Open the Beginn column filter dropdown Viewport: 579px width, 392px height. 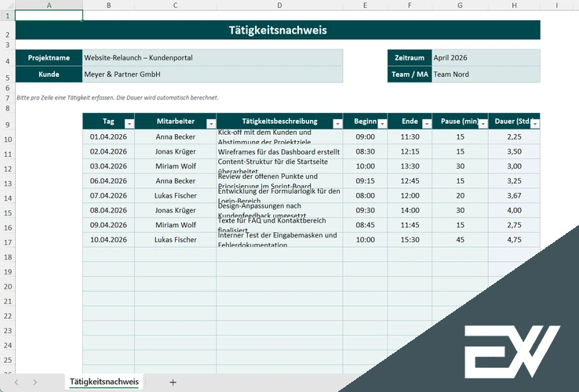pos(382,124)
